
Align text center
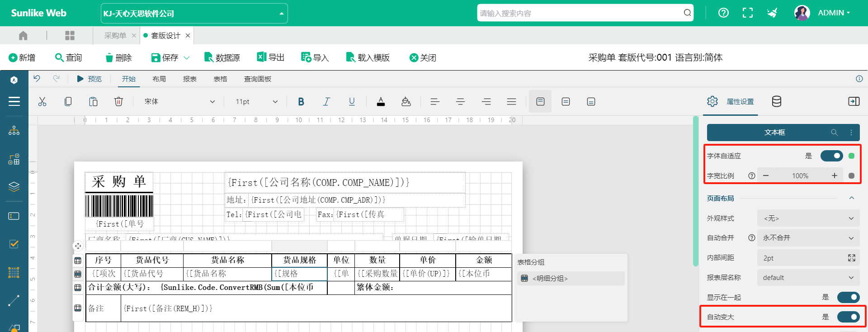461,102
